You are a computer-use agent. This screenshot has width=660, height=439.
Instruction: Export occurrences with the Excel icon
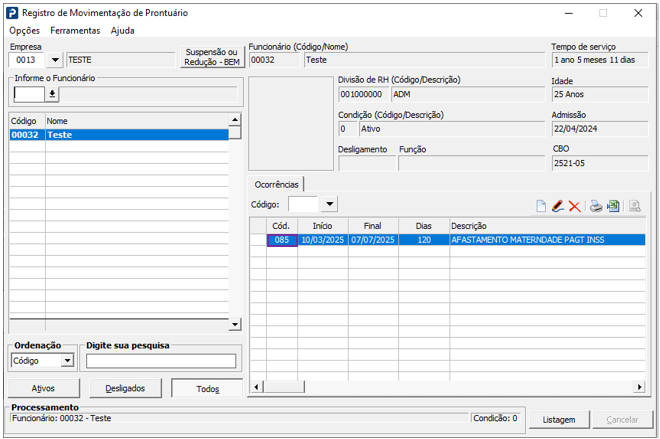(x=613, y=206)
